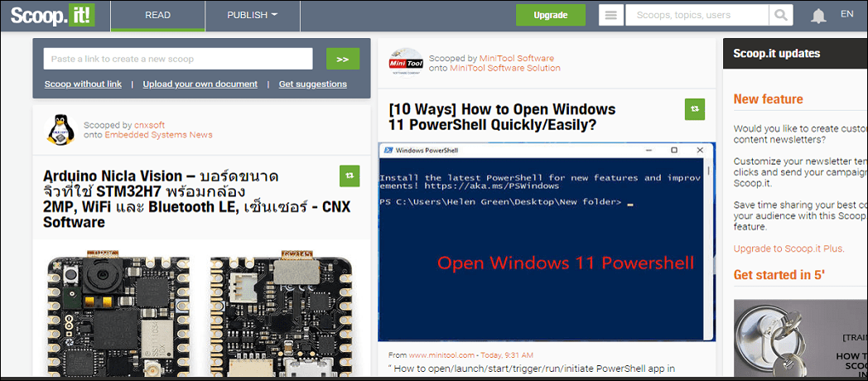This screenshot has width=868, height=381.
Task: Open the keys tutorial thumbnail in the sidebar
Action: click(x=800, y=338)
